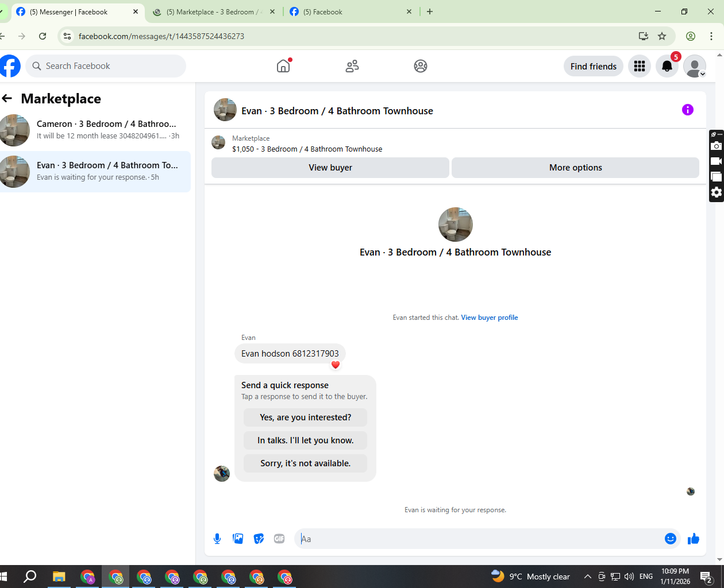Attach a photo using the image icon
The width and height of the screenshot is (724, 588).
coord(238,539)
